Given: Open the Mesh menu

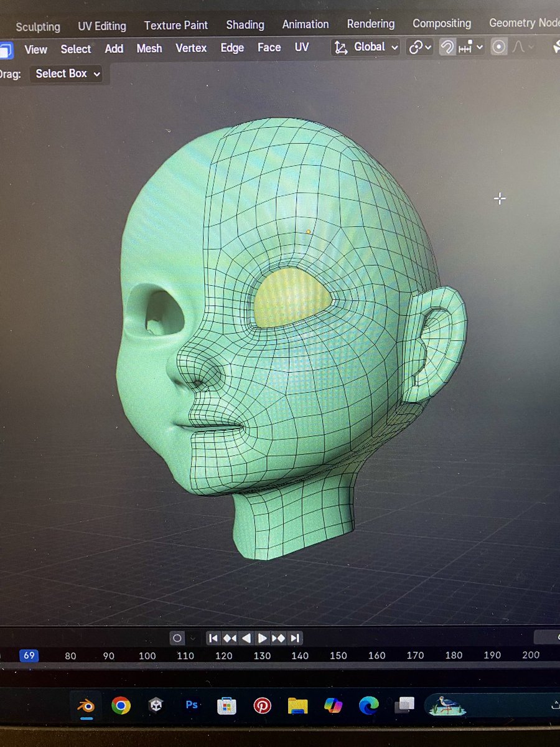Looking at the screenshot, I should tap(149, 48).
